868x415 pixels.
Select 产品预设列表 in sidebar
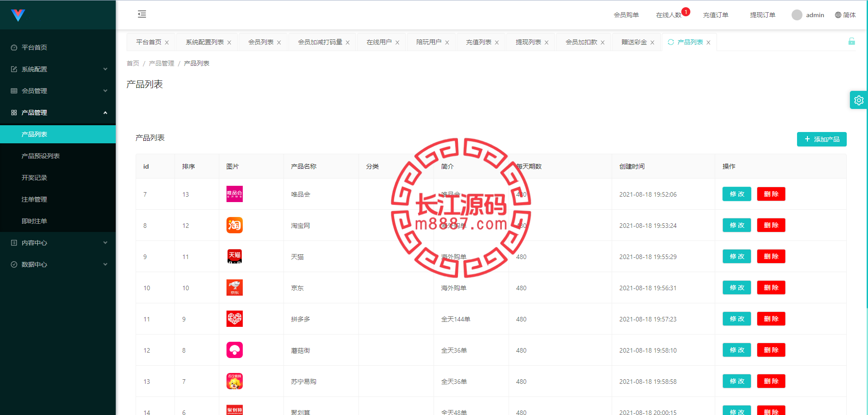coord(58,156)
